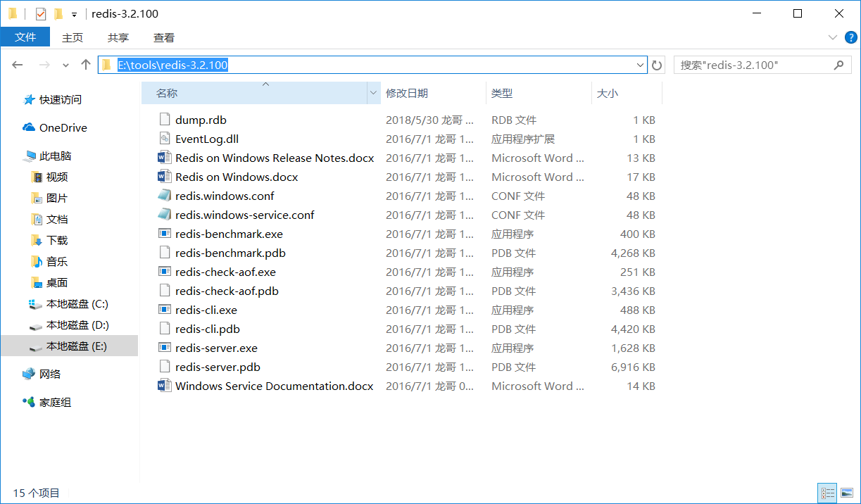This screenshot has width=861, height=504.
Task: Click the redis.windows.conf file icon
Action: click(165, 196)
